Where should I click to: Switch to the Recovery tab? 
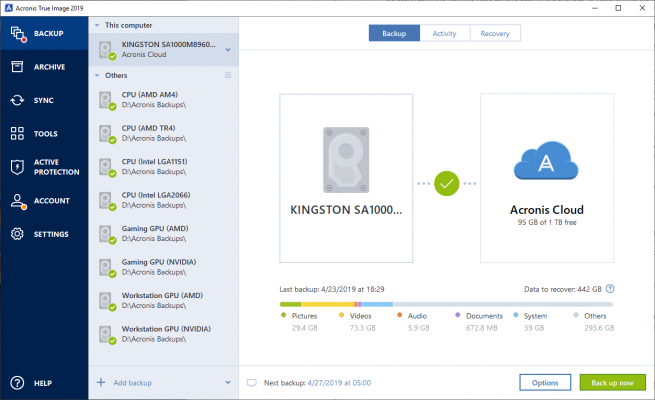pyautogui.click(x=495, y=33)
